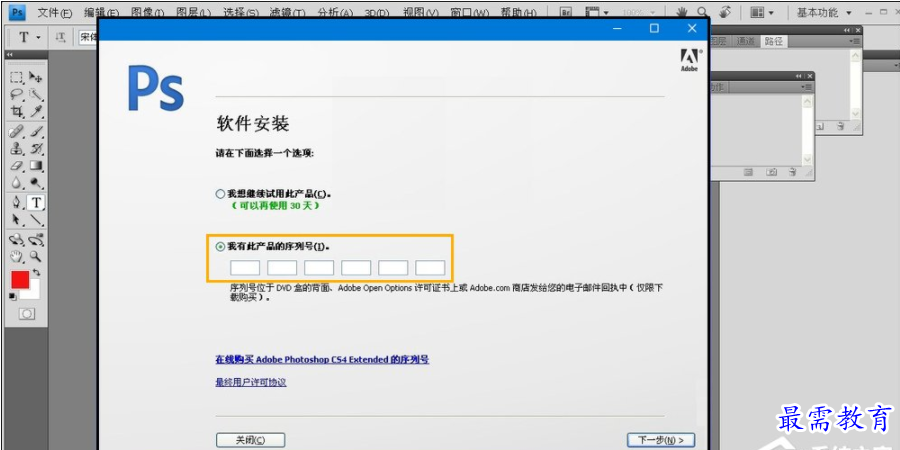Screen dimensions: 900x450
Task: Select the Blur tool
Action: pos(17,183)
